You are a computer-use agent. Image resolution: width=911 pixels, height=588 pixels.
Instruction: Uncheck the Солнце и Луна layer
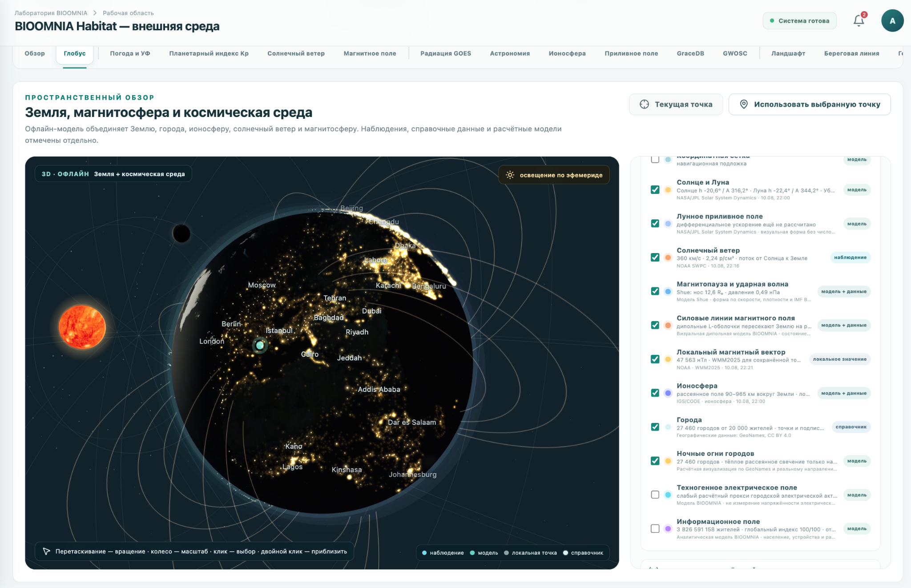[x=655, y=189]
